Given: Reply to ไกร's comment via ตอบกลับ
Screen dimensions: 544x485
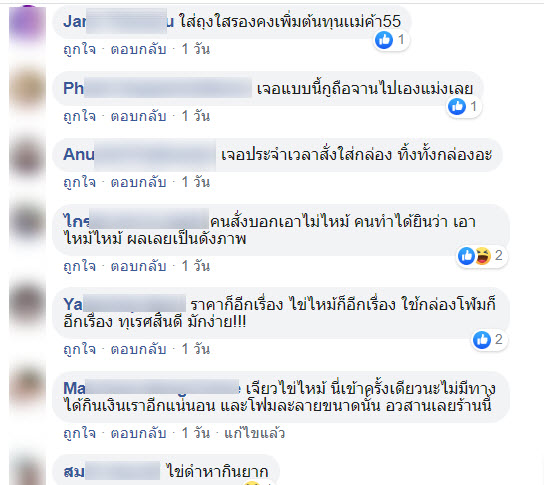Looking at the screenshot, I should coord(138,266).
